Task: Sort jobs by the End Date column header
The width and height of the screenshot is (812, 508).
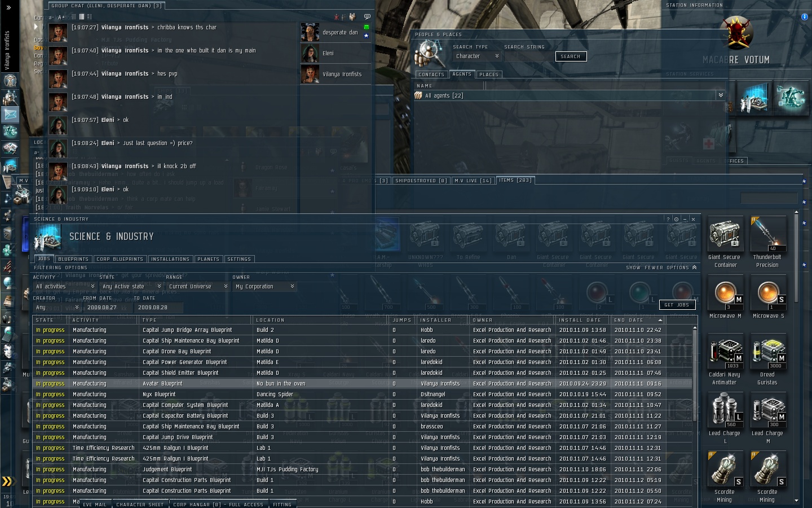Action: click(638, 320)
